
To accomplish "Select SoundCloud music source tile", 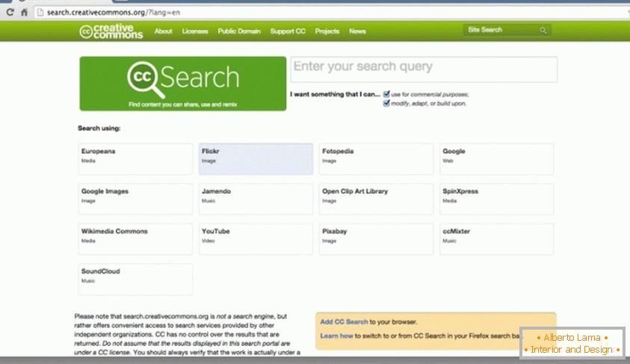I will [x=135, y=280].
